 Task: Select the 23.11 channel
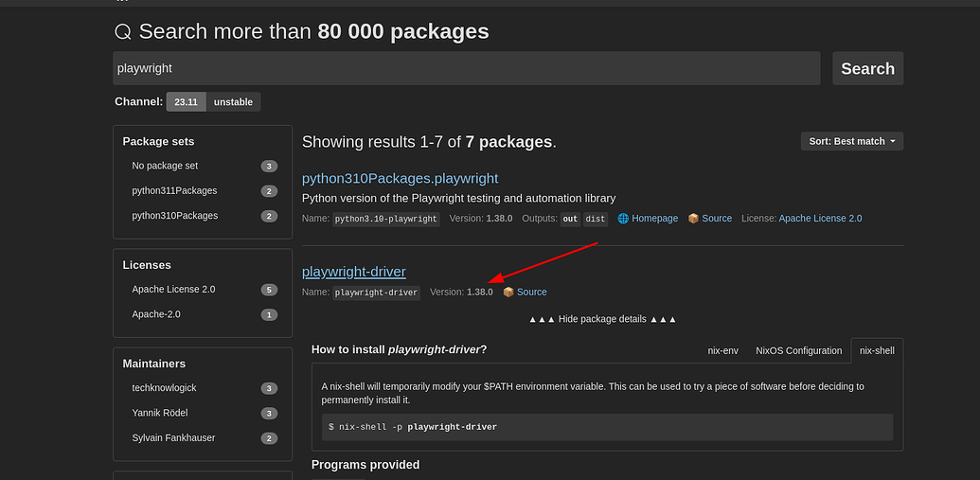[x=187, y=102]
